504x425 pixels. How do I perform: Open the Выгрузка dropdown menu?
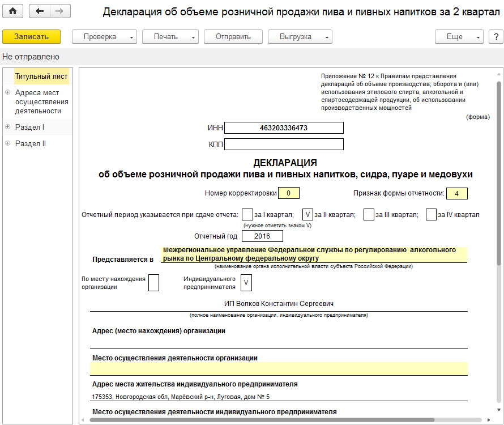[300, 37]
